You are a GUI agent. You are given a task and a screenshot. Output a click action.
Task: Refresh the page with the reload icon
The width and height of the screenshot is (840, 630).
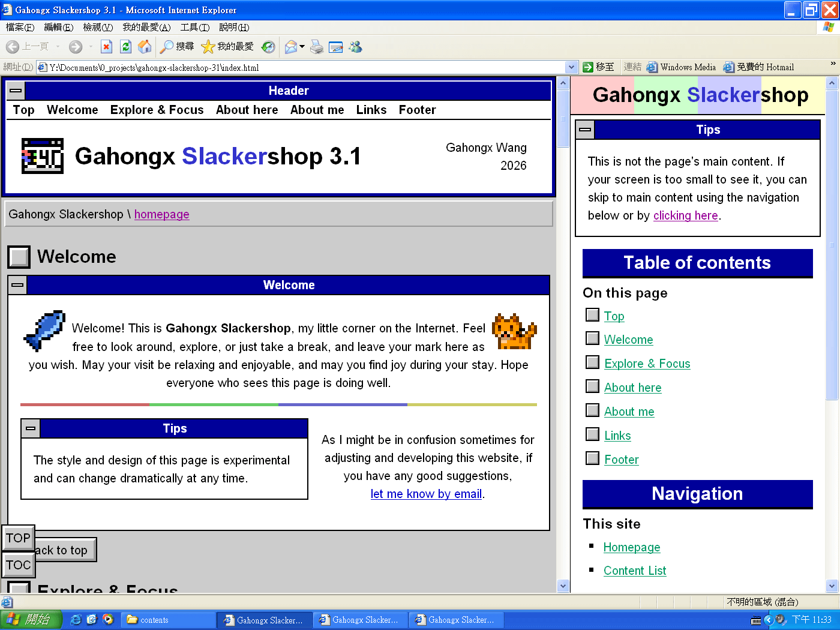(125, 47)
